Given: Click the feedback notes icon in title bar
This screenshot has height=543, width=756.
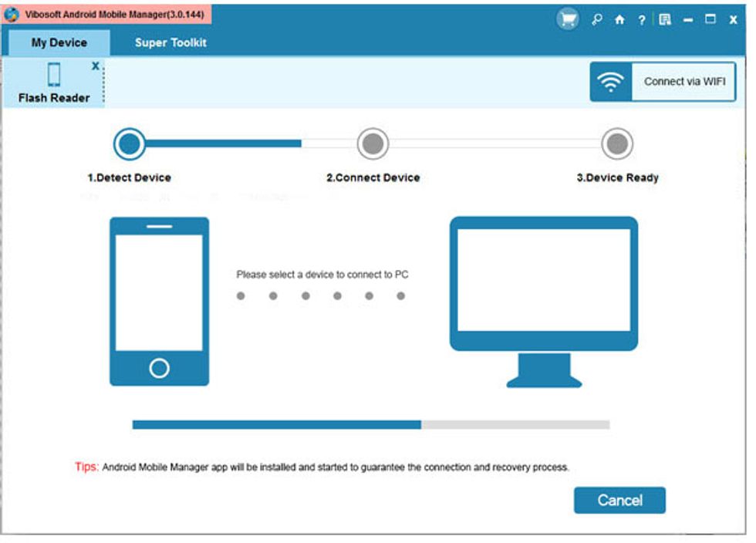Looking at the screenshot, I should (x=665, y=19).
